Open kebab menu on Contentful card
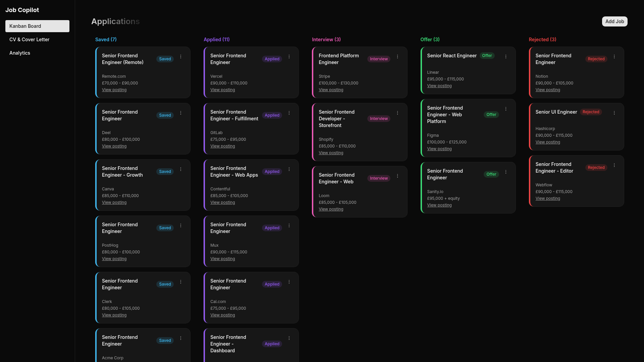This screenshot has height=362, width=644. coord(289,169)
